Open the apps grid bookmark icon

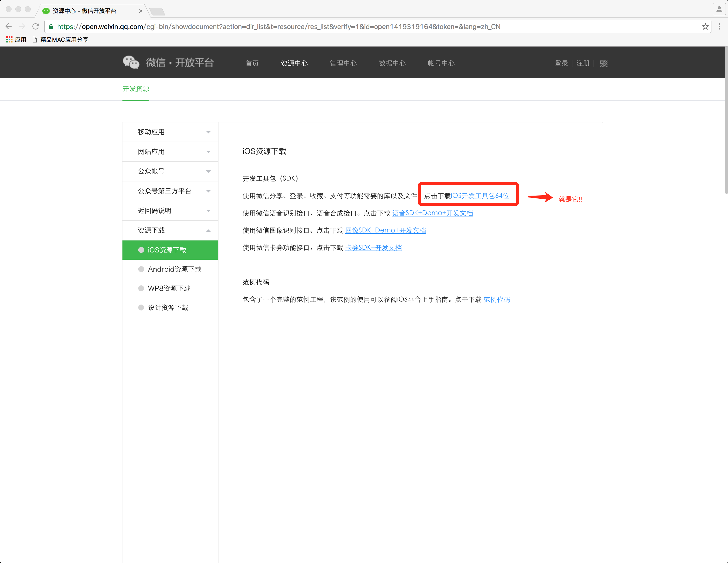coord(9,40)
